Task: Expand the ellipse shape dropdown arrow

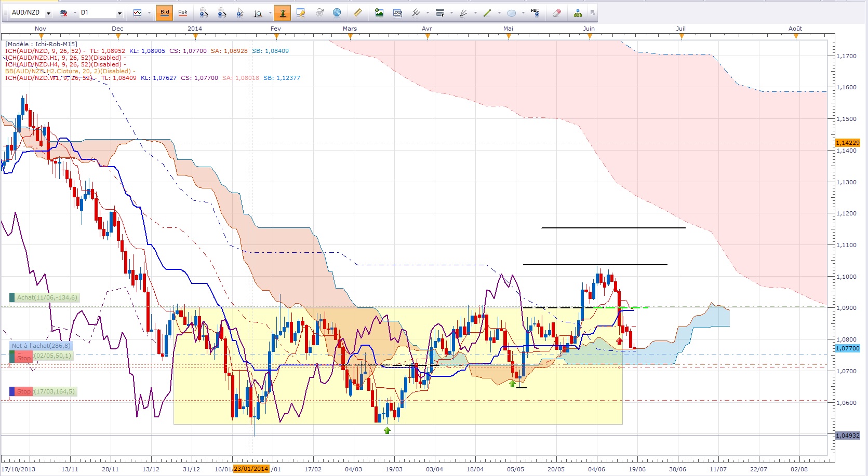Action: pyautogui.click(x=523, y=12)
